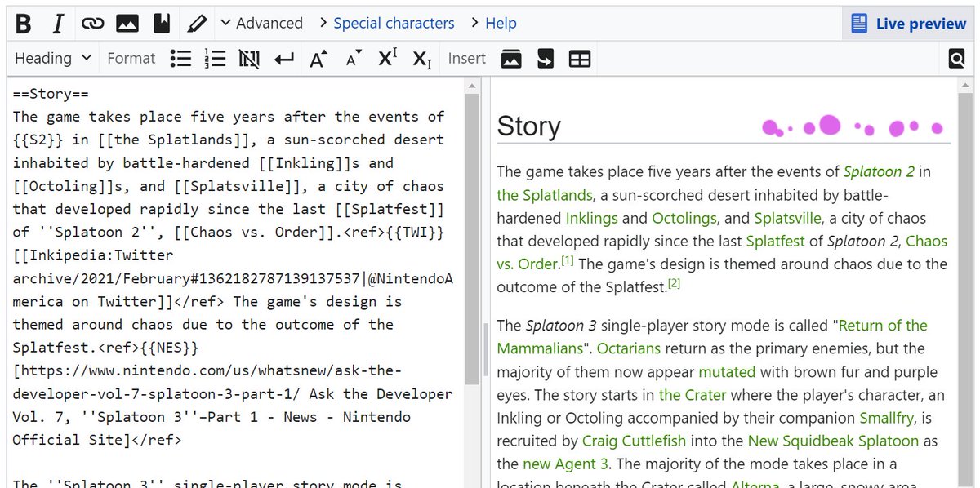Insert a redirect
This screenshot has width=980, height=488.
tap(546, 59)
